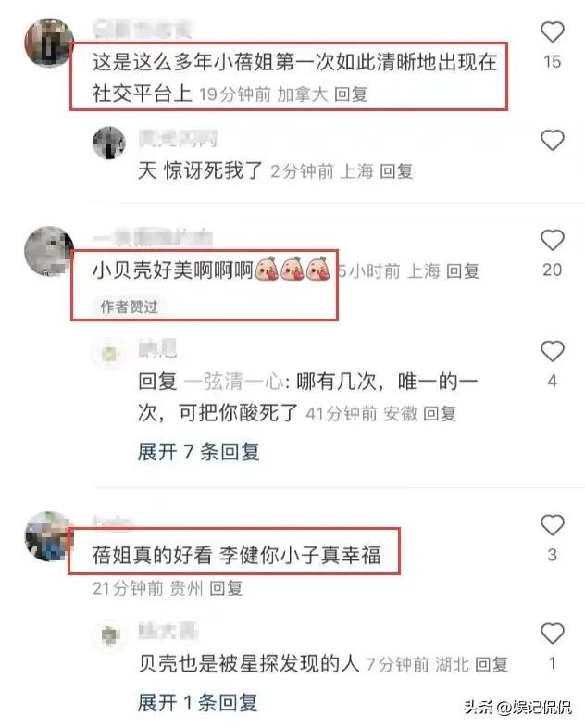Viewport: 585px width, 728px height.
Task: Like the '天 惊讶死我了' reply
Action: click(x=552, y=140)
